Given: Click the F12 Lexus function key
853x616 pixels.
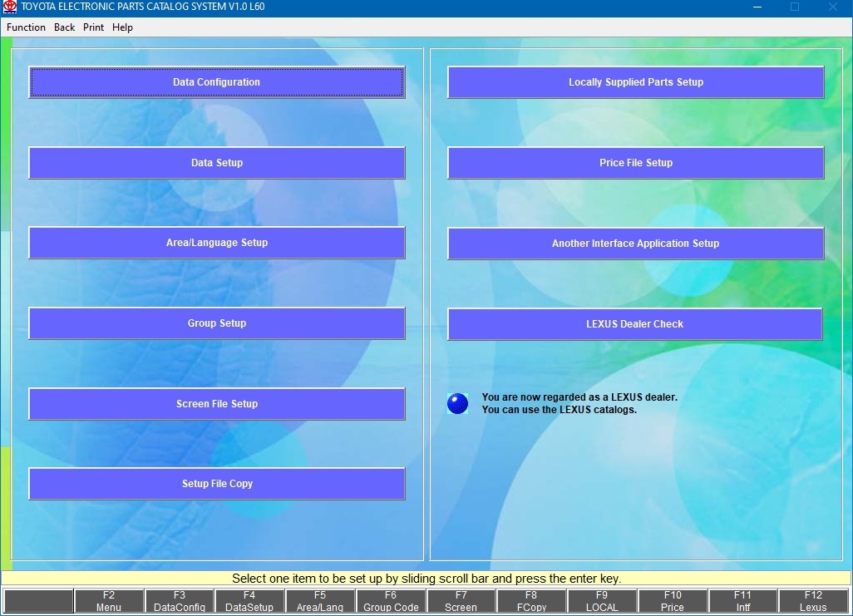Looking at the screenshot, I should pos(813,601).
